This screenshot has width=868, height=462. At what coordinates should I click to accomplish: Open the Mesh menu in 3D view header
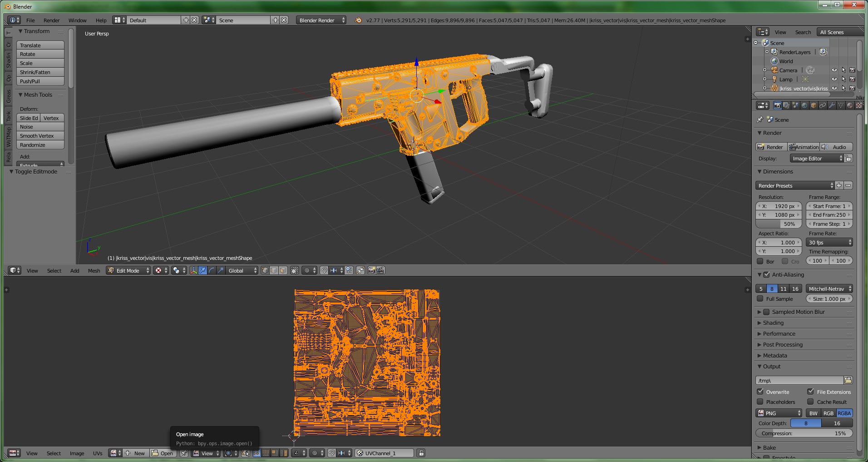(x=94, y=271)
